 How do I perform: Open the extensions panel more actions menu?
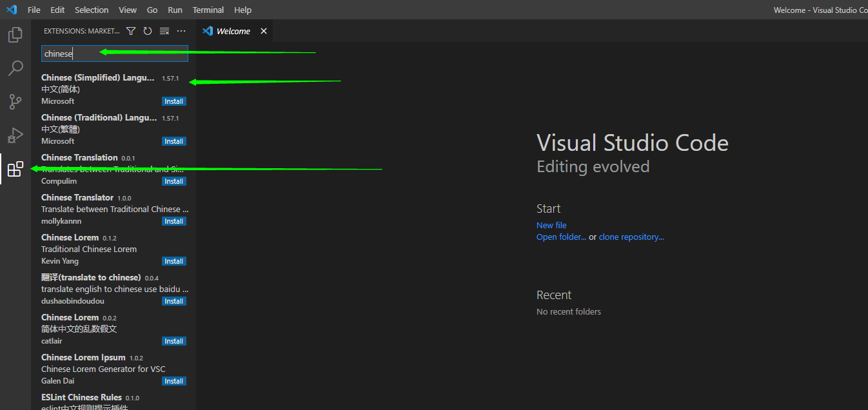point(181,31)
